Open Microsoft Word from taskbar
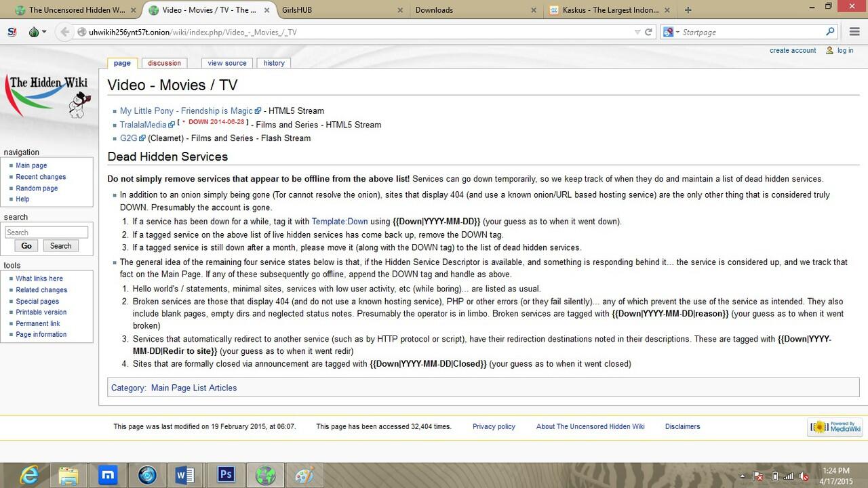This screenshot has width=868, height=488. point(185,475)
